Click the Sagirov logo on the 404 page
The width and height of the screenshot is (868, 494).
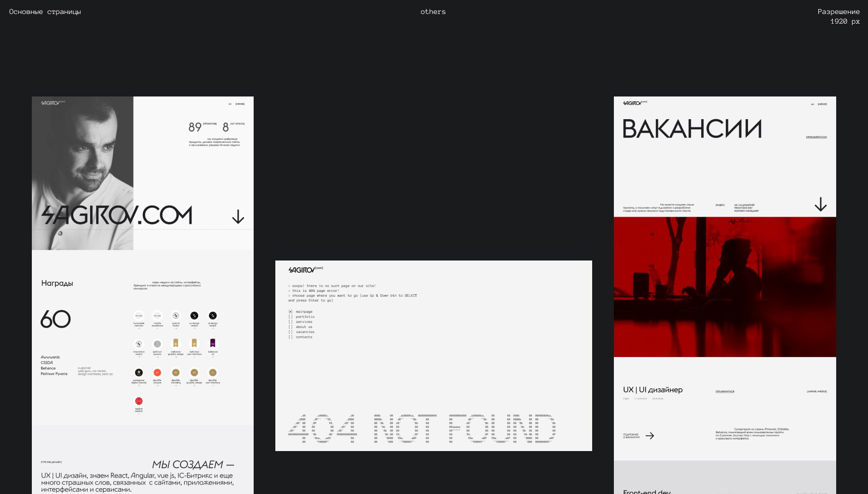(306, 270)
